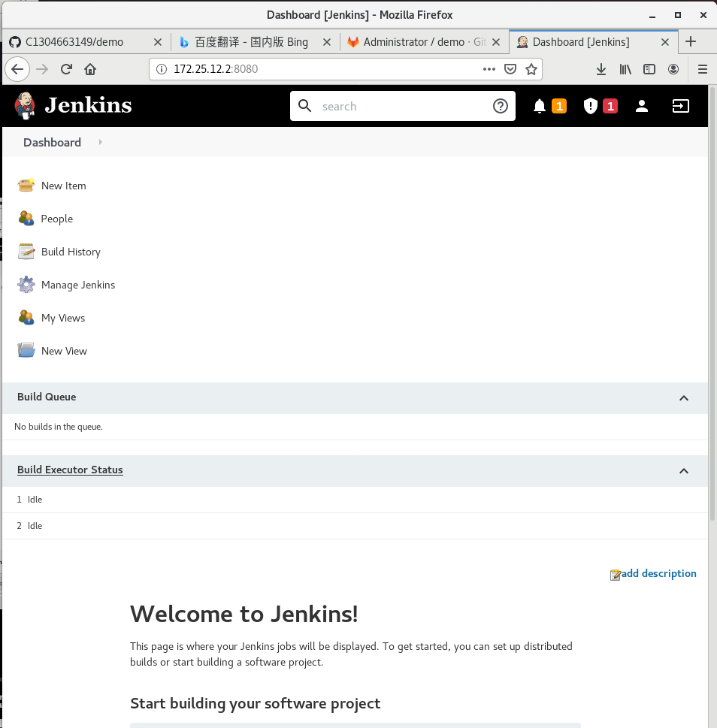
Task: Click the Firefox home icon
Action: click(90, 69)
